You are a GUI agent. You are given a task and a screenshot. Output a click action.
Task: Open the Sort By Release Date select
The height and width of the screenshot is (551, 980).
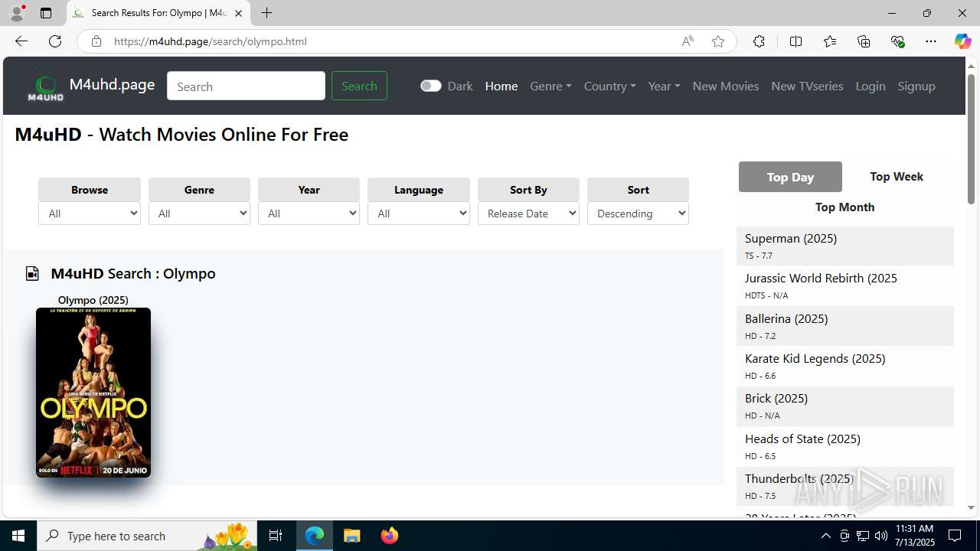pos(528,214)
